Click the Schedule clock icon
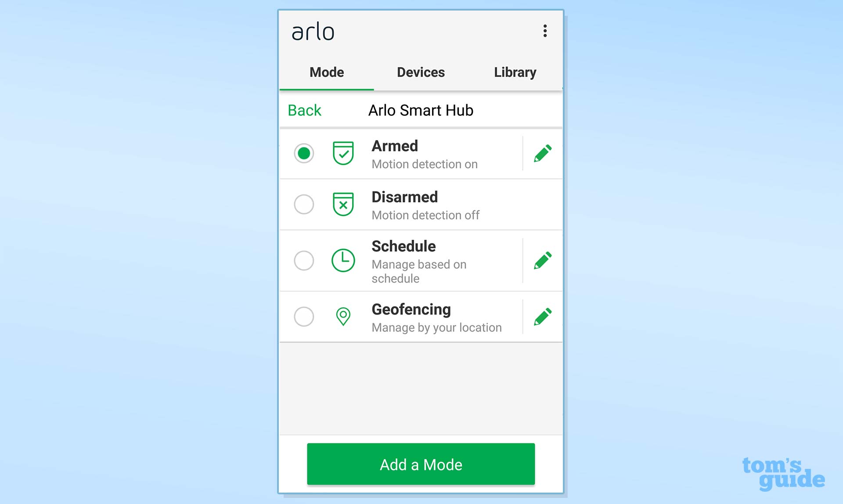This screenshot has height=504, width=843. (341, 260)
